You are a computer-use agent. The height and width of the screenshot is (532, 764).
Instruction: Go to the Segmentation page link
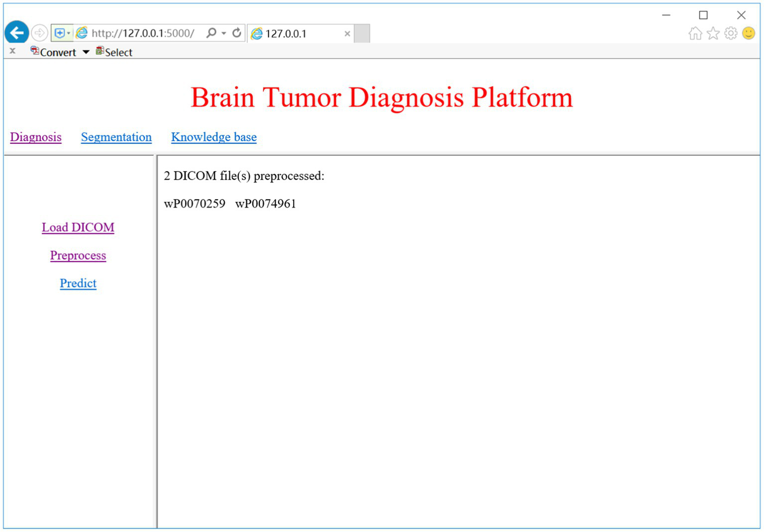point(116,137)
